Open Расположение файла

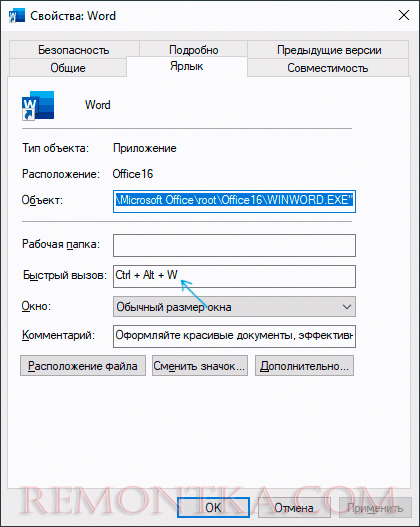83,365
